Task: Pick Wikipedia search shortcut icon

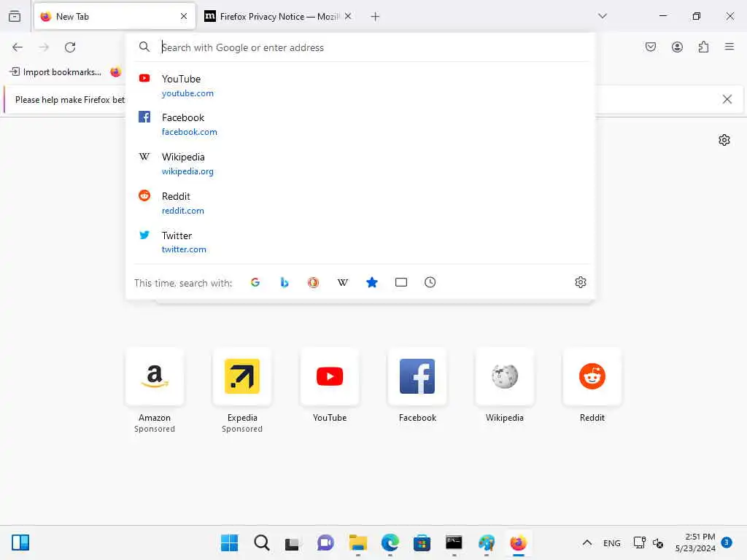Action: point(343,282)
